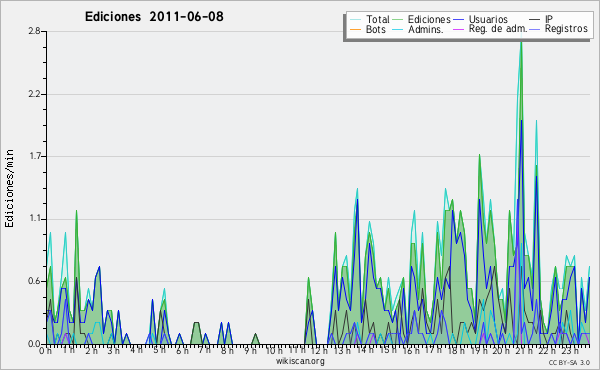Click the Admins. legend label

[426, 29]
